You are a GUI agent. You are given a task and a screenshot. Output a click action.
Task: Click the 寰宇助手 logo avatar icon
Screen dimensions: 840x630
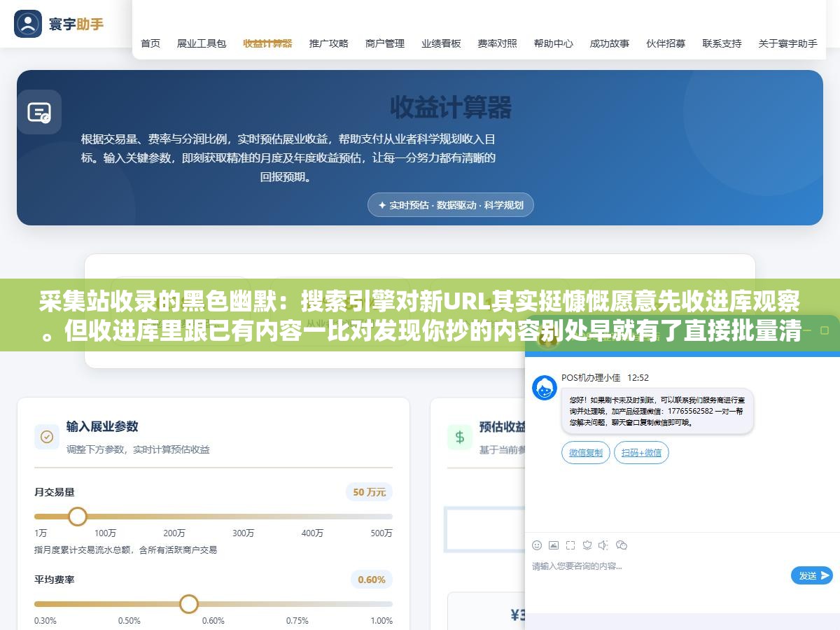28,24
